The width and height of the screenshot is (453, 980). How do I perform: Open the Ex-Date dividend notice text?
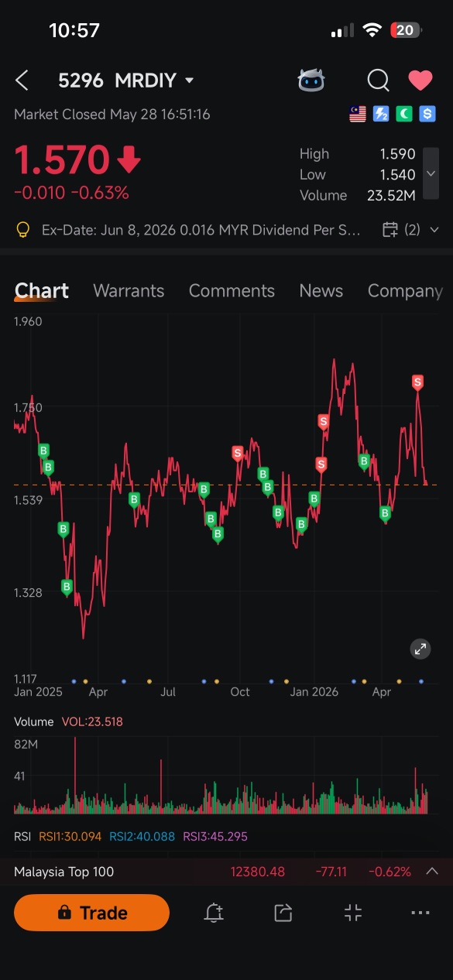coord(201,230)
